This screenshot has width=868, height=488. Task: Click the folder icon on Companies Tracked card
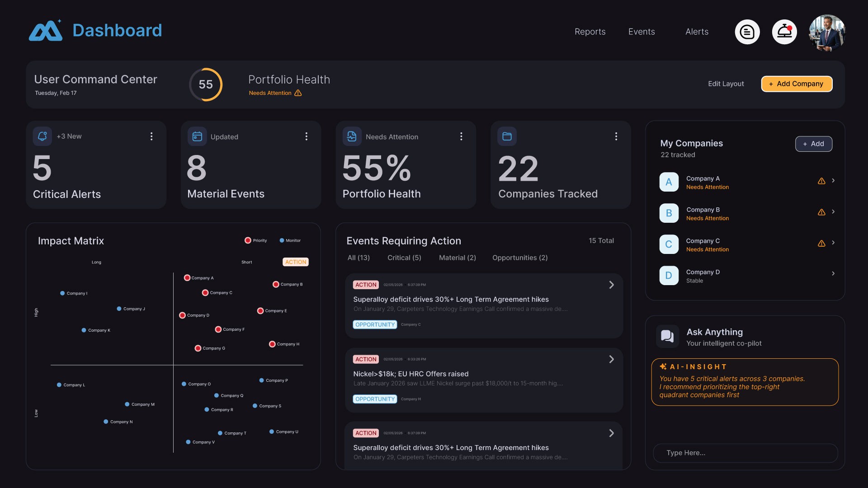click(x=507, y=136)
